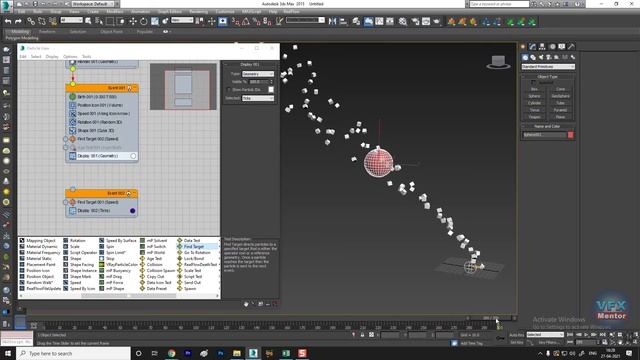Select the mP World operator in depot

coord(153,253)
